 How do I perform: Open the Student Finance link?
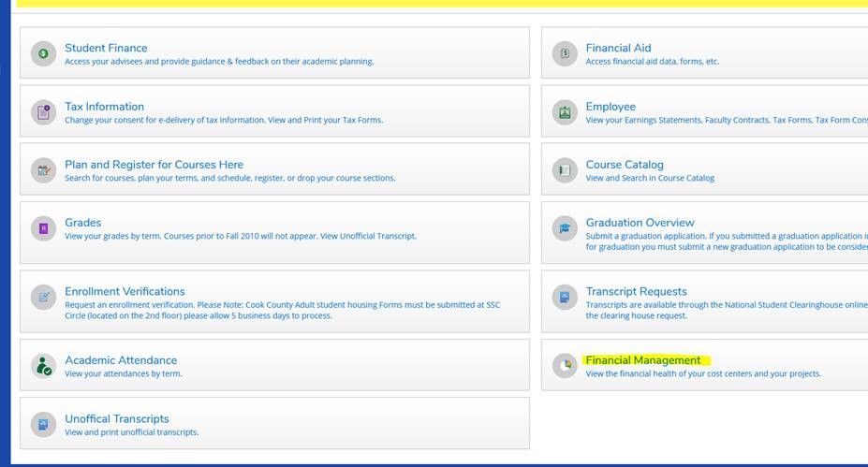pos(106,48)
